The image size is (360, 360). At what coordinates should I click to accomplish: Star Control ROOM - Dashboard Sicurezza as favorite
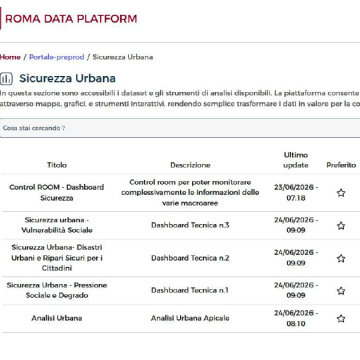341,193
